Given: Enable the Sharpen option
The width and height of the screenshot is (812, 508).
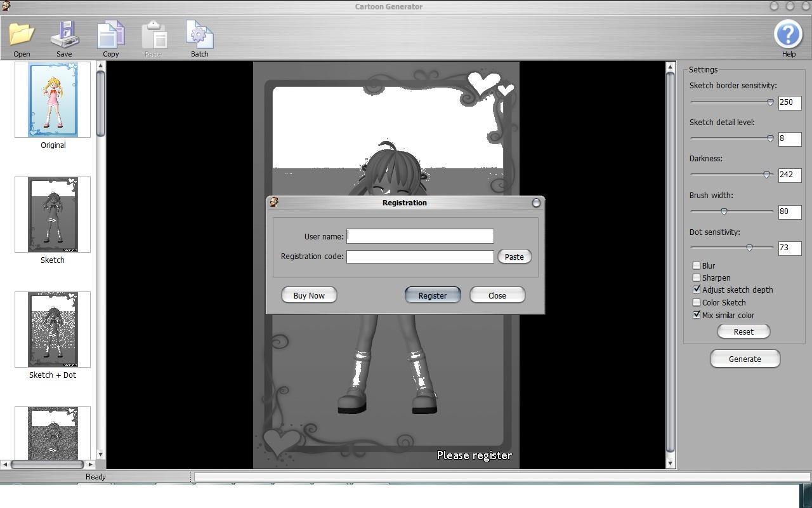Looking at the screenshot, I should pyautogui.click(x=696, y=277).
